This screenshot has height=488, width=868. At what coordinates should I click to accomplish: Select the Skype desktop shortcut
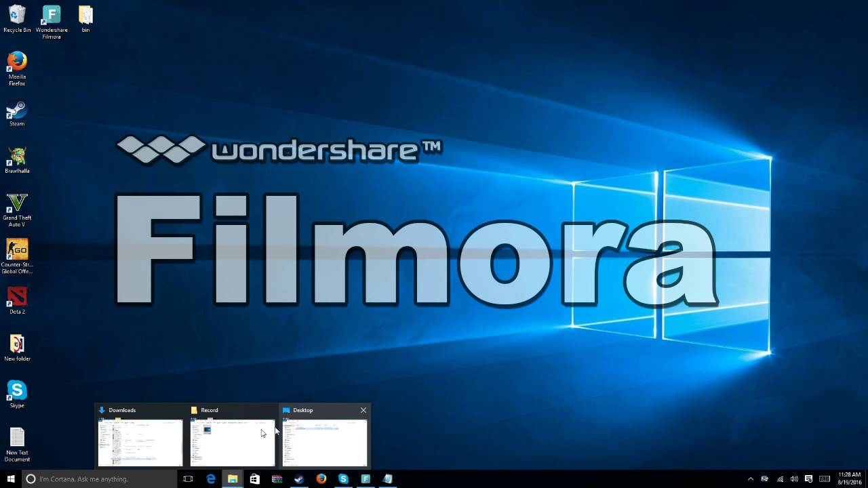pos(17,394)
